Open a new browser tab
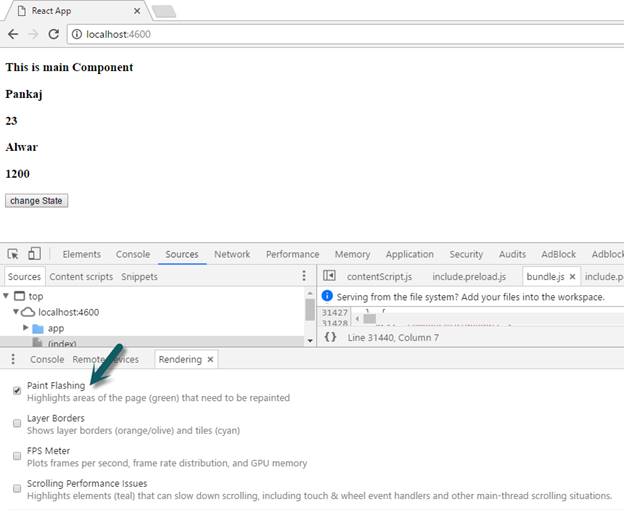The image size is (624, 515). click(x=164, y=12)
